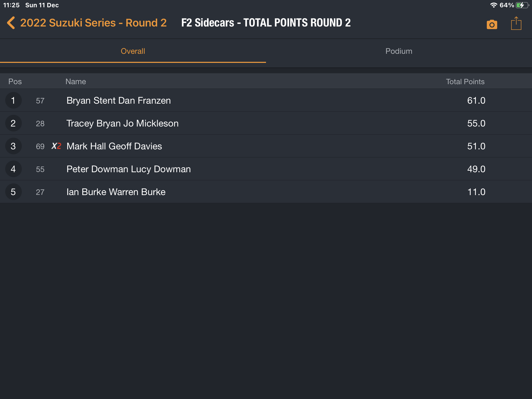Viewport: 532px width, 399px height.
Task: Open the share export icon
Action: click(516, 23)
